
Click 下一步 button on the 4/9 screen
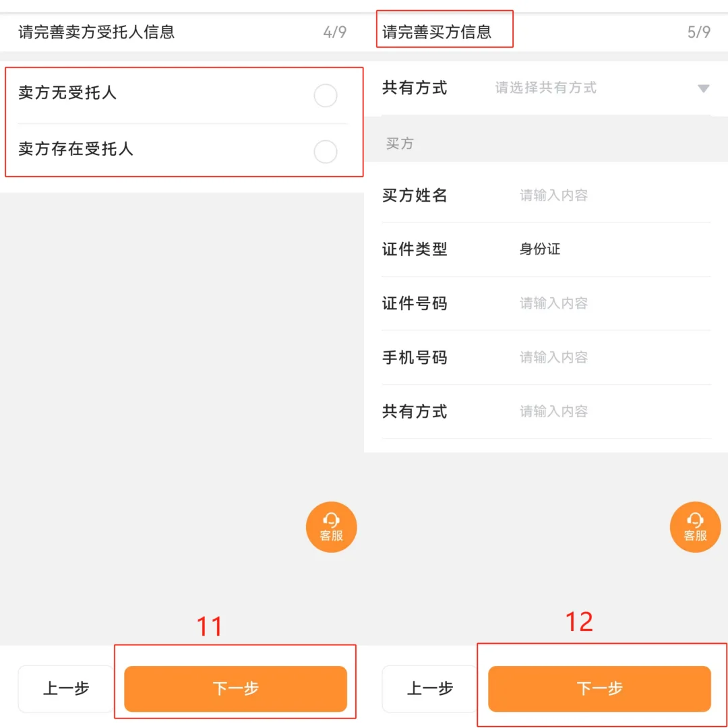tap(235, 688)
